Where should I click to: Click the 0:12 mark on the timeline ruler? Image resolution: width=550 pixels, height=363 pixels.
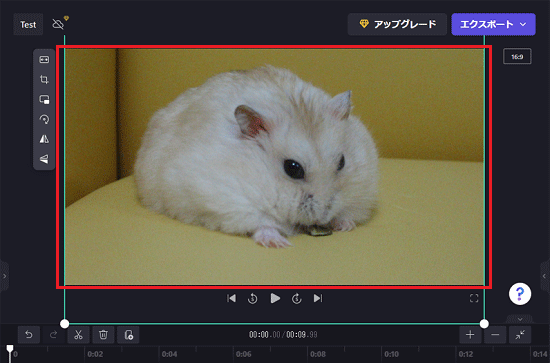(x=466, y=354)
